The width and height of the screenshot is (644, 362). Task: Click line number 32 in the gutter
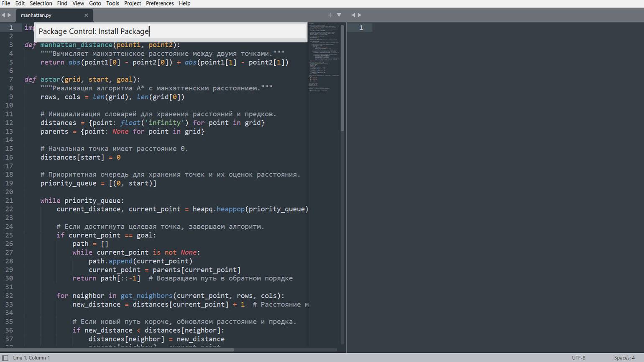pyautogui.click(x=9, y=296)
